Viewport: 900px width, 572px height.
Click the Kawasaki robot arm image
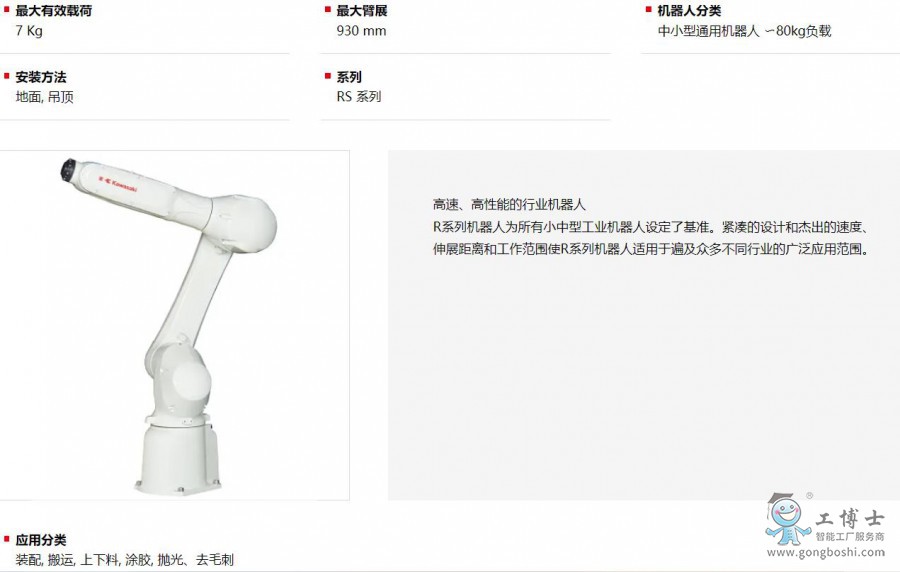[x=170, y=325]
